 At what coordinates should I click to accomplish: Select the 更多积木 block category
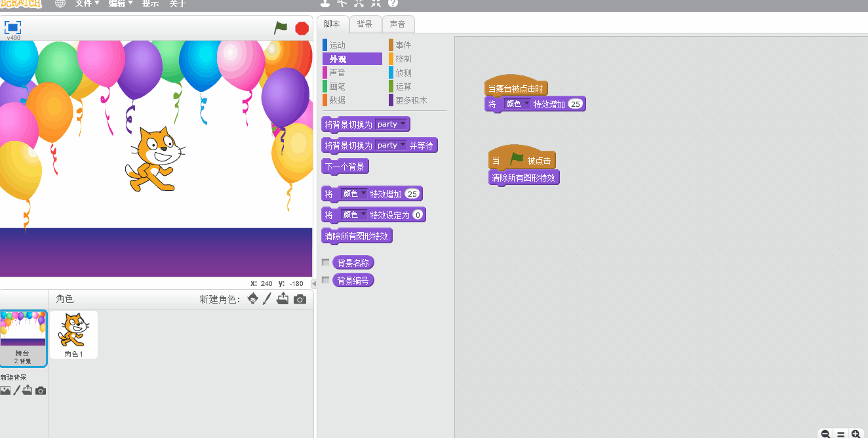417,100
